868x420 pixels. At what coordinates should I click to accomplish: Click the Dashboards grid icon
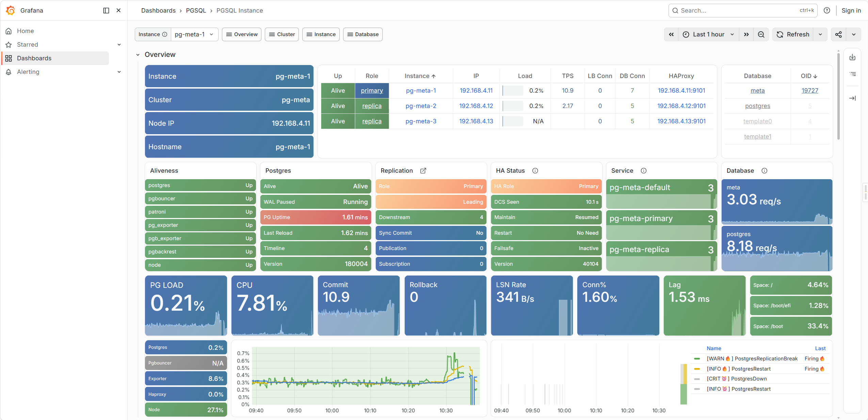(x=9, y=58)
